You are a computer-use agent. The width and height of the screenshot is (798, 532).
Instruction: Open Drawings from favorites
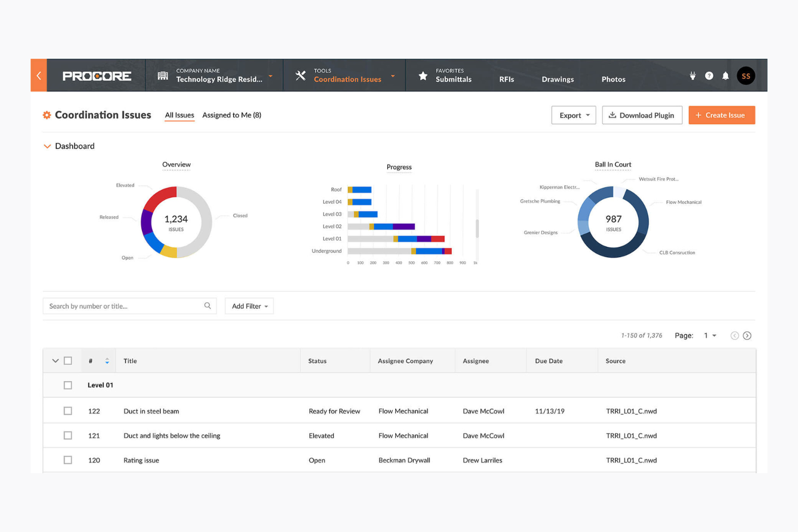tap(558, 79)
